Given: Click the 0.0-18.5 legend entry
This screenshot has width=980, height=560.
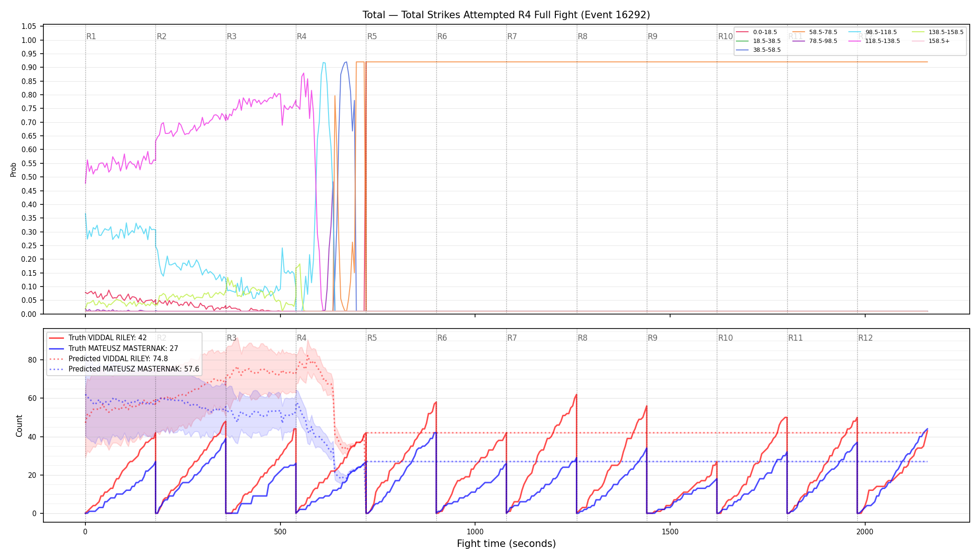Looking at the screenshot, I should (756, 32).
